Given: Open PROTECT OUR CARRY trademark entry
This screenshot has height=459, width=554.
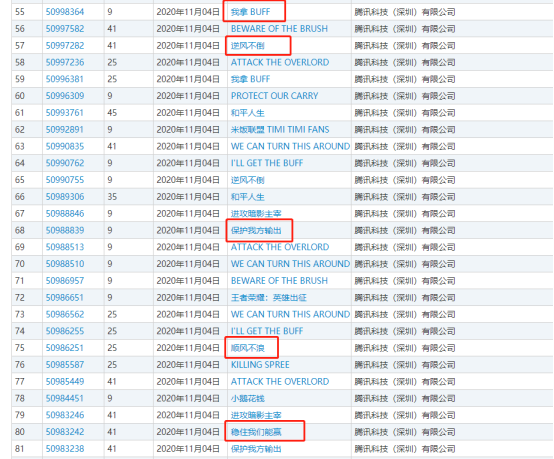Looking at the screenshot, I should [x=275, y=96].
